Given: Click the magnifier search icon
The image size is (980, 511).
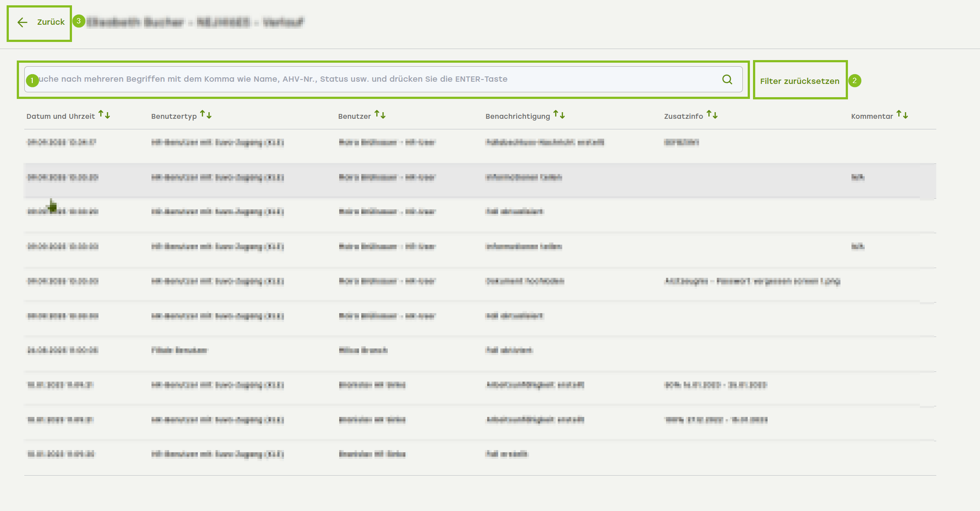Looking at the screenshot, I should [727, 79].
